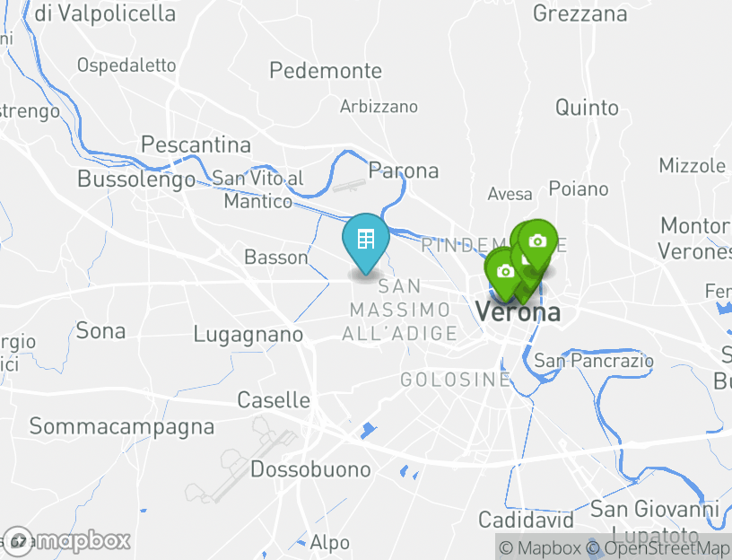Screen dimensions: 732x560
Task: Click the blue building map marker
Action: 365,243
